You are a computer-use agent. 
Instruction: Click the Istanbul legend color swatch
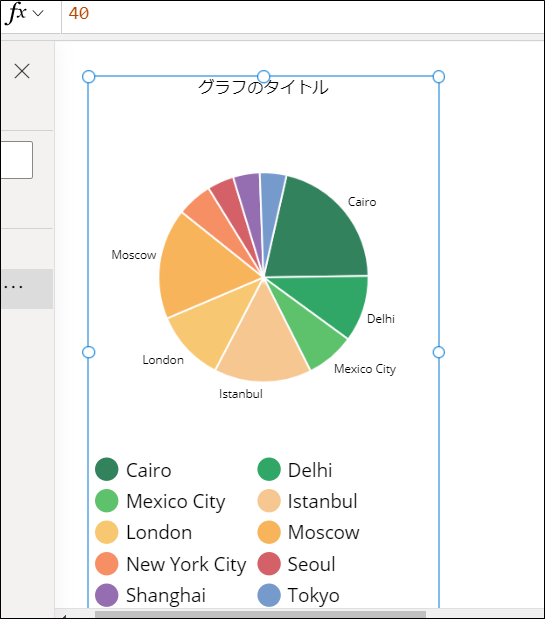pos(269,501)
